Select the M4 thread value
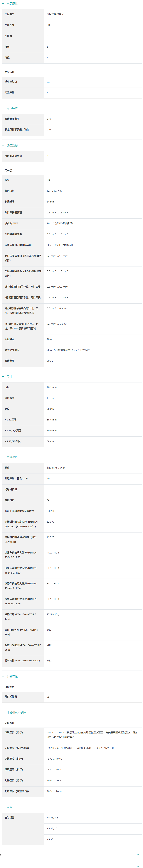 [48, 180]
